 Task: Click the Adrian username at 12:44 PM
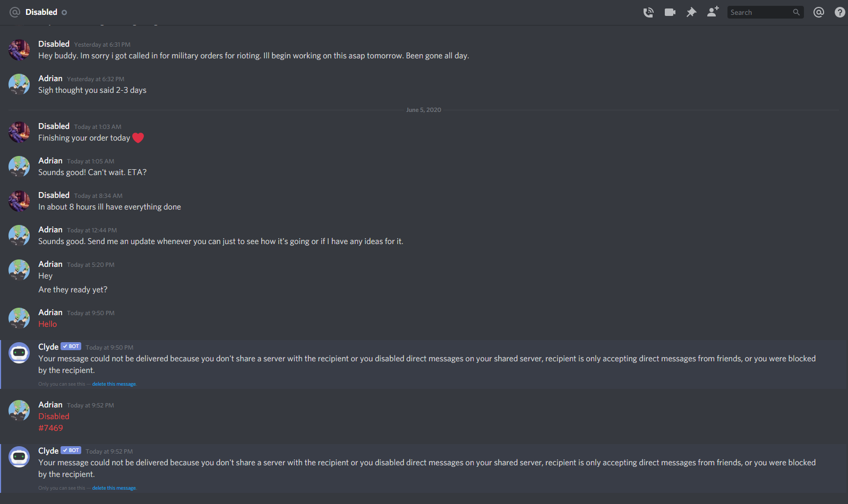50,230
